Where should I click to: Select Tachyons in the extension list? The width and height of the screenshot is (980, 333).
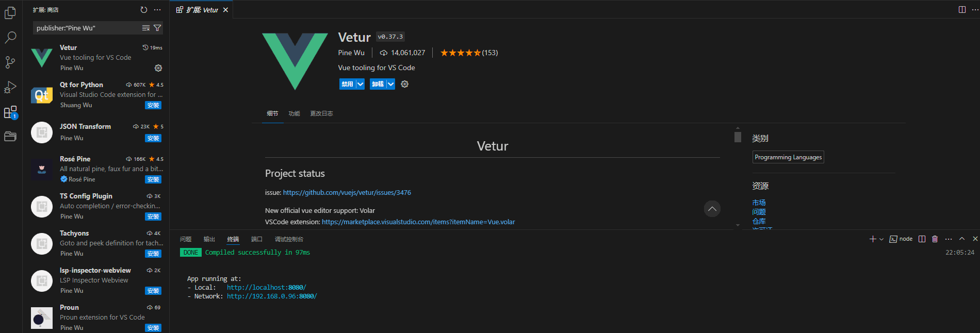tap(96, 243)
